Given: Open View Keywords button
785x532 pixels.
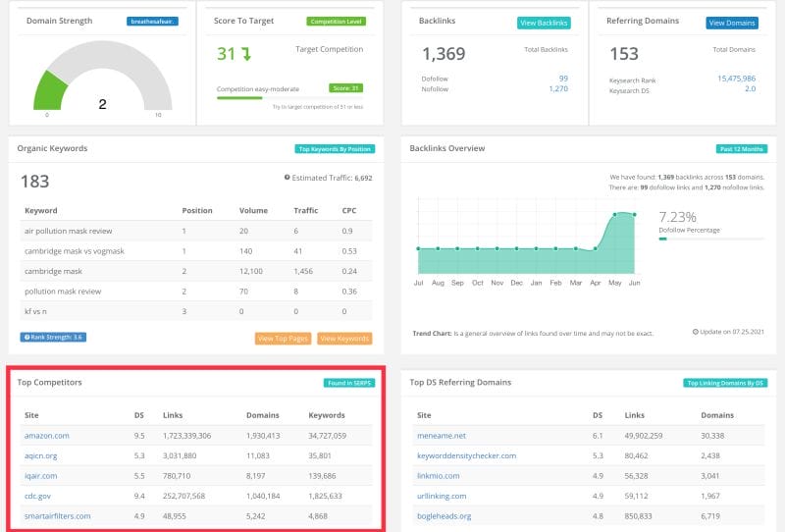Looking at the screenshot, I should point(344,339).
